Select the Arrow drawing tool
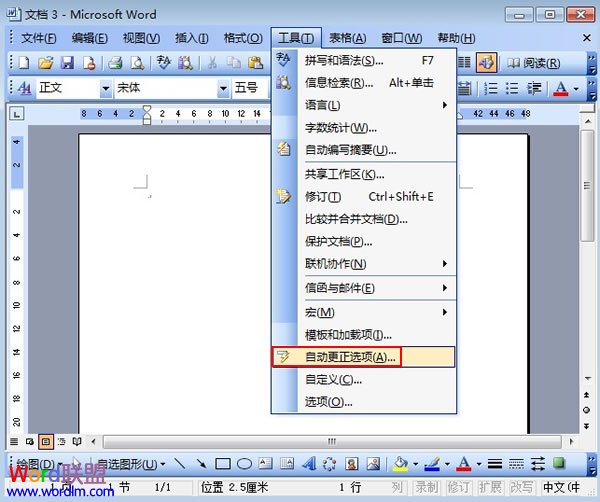Image resolution: width=600 pixels, height=502 pixels. point(201,464)
